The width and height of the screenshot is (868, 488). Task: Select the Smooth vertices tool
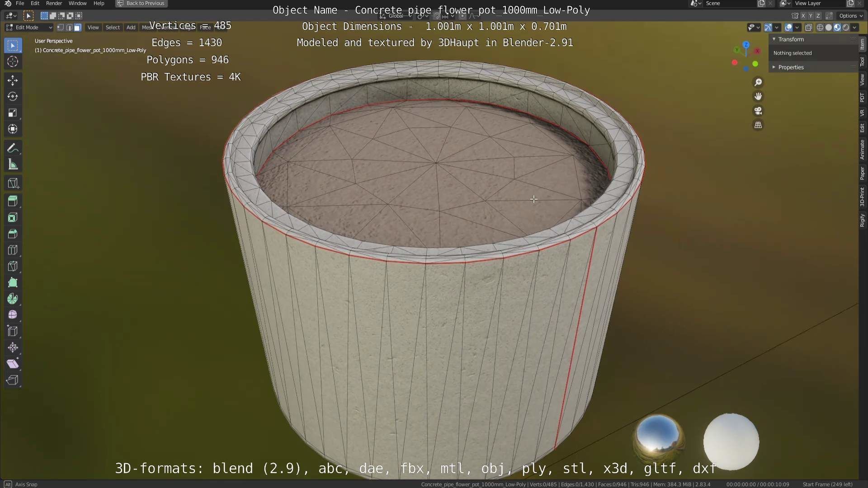point(13,315)
